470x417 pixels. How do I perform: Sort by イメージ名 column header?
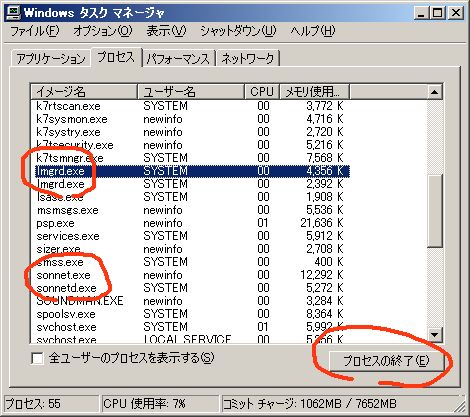tap(84, 92)
